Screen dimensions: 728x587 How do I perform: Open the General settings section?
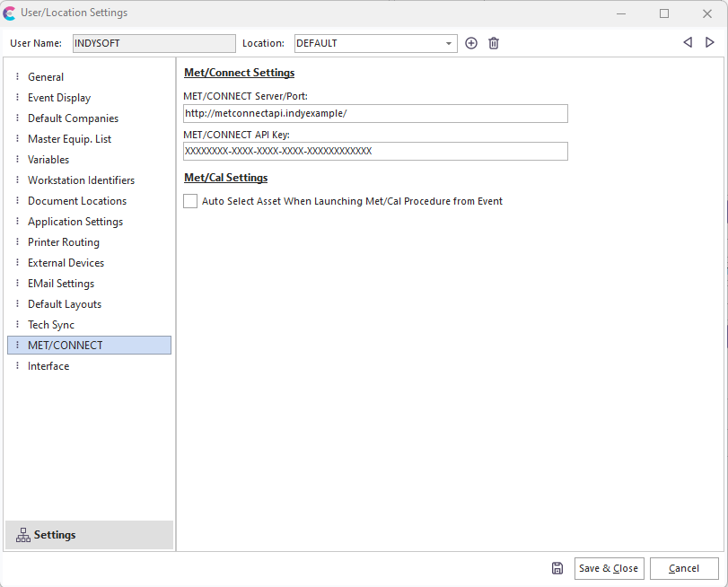pyautogui.click(x=46, y=77)
